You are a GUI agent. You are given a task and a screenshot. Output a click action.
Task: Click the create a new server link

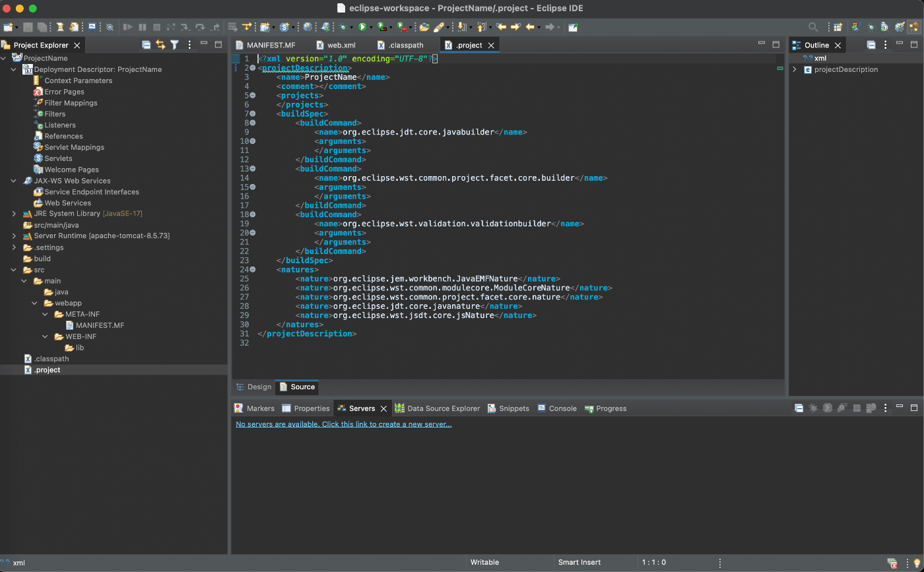(344, 424)
